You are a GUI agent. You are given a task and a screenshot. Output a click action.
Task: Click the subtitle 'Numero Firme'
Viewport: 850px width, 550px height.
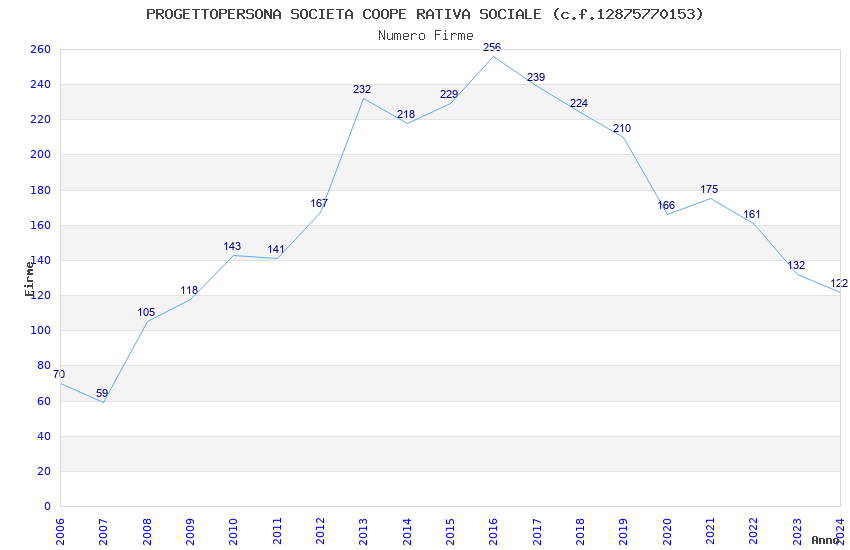426,35
